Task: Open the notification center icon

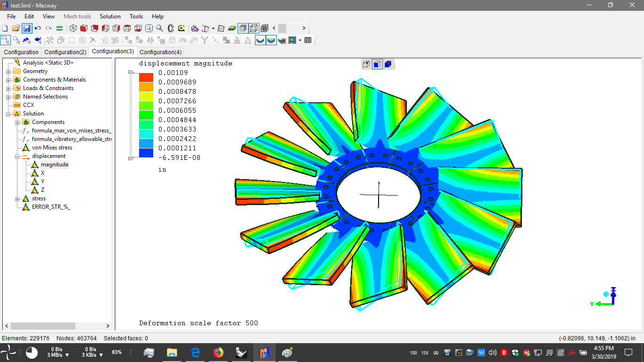Action: [x=628, y=352]
